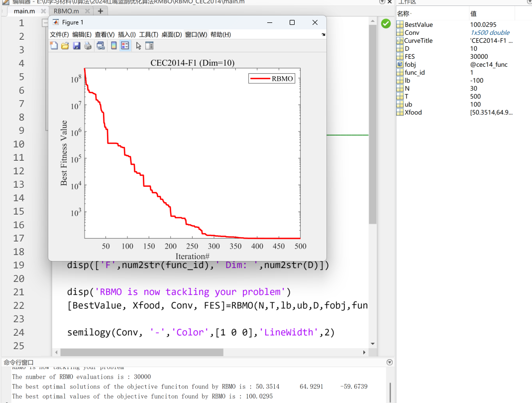Open the 1x500 double value of Conv
The image size is (532, 403).
click(x=490, y=32)
